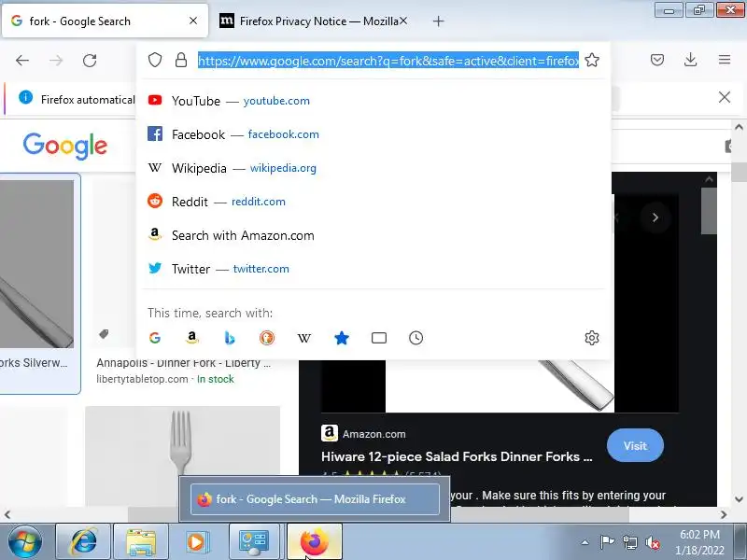Image resolution: width=747 pixels, height=560 pixels.
Task: Open the Control Panel taskbar icon
Action: (x=254, y=541)
